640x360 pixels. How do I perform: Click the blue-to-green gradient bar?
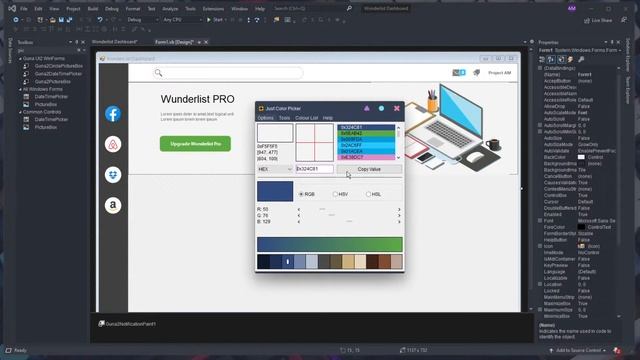coord(330,244)
